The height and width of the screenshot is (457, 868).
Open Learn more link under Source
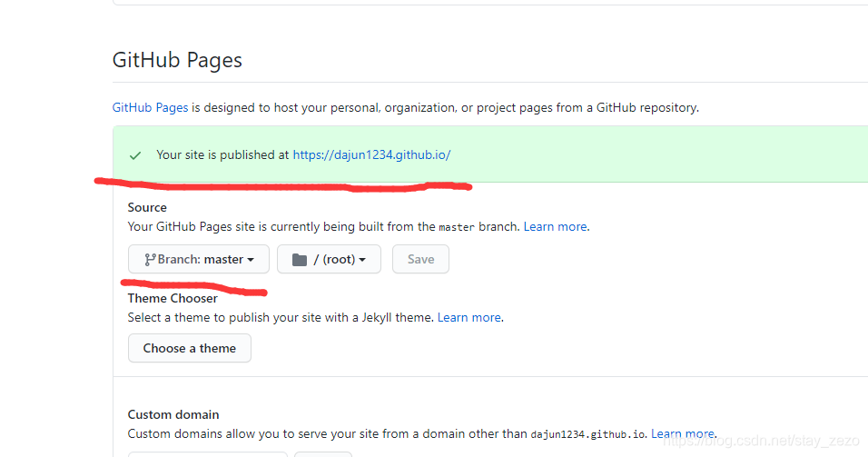pos(556,226)
